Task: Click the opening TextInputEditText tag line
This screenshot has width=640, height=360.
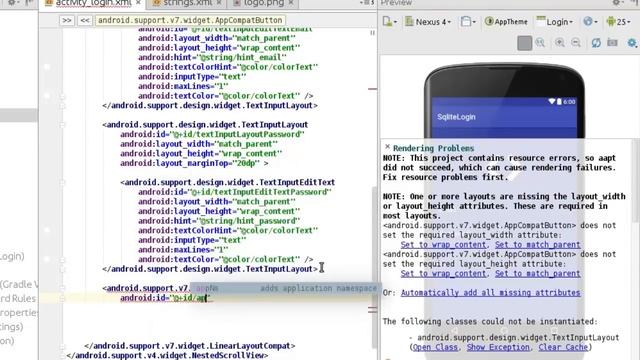Action: (227, 182)
